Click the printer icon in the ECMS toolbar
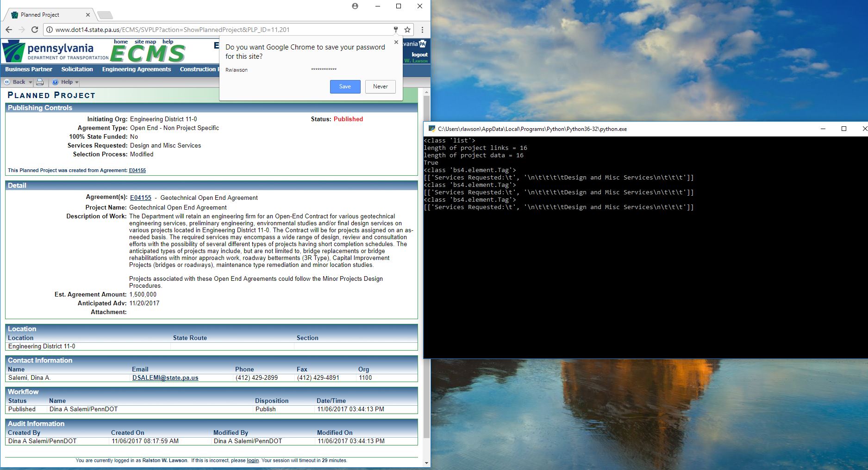Screen dimensions: 868x470 pyautogui.click(x=40, y=82)
